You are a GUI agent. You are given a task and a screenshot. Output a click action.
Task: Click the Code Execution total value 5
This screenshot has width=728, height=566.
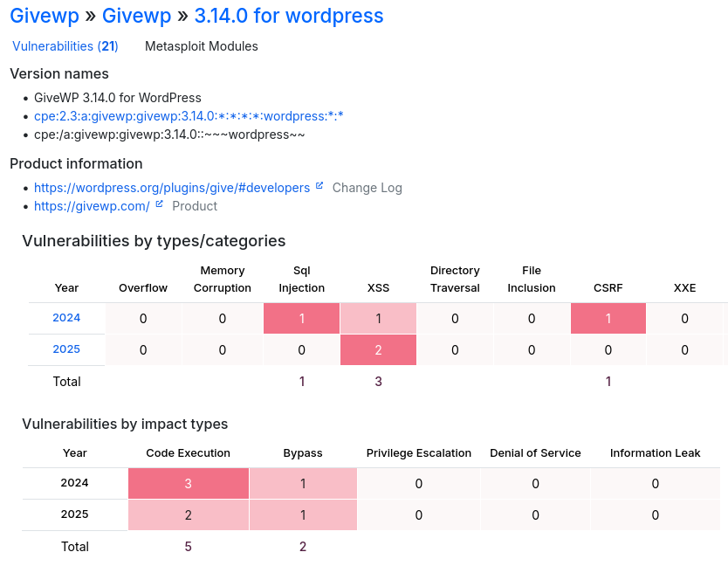pyautogui.click(x=188, y=547)
